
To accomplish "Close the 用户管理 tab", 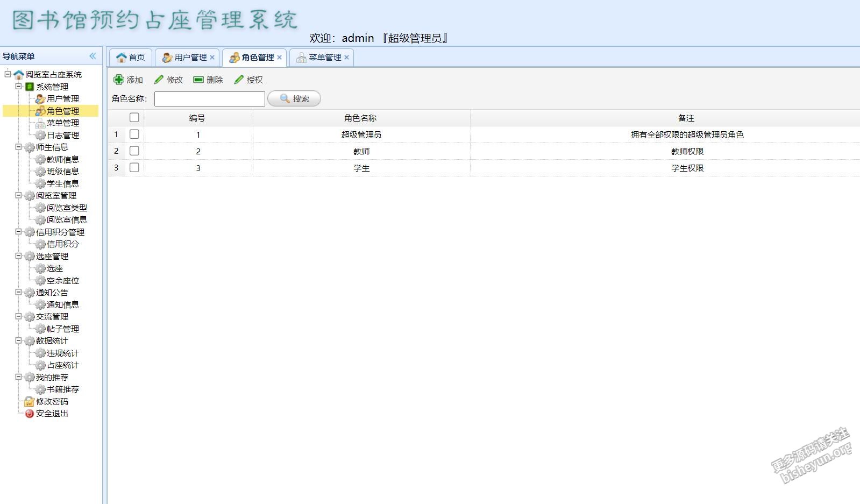I will click(x=212, y=58).
